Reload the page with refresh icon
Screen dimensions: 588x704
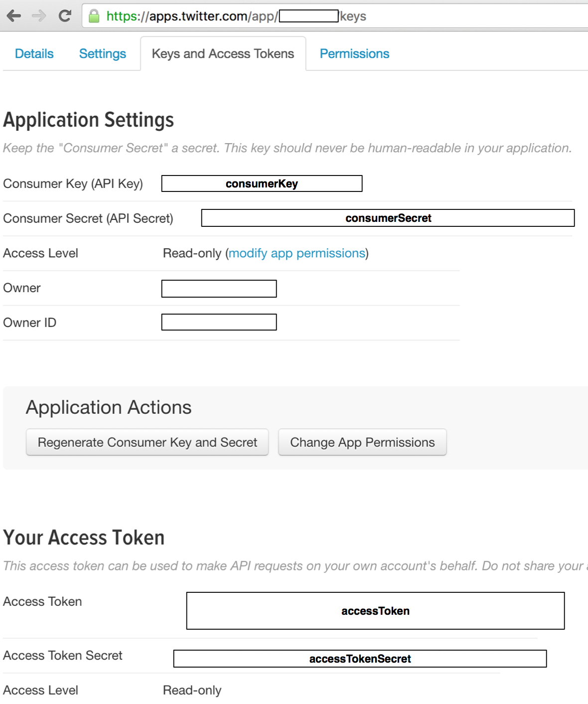point(65,16)
